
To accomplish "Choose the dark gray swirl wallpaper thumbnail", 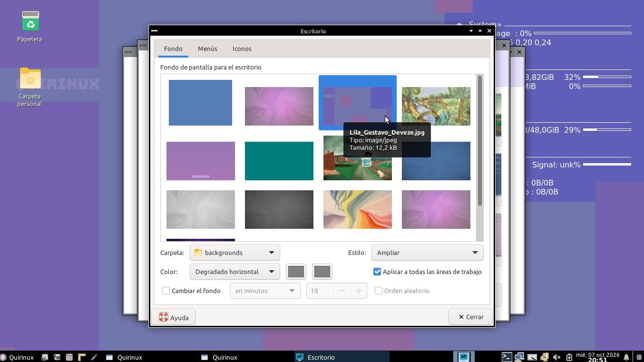I will [279, 209].
